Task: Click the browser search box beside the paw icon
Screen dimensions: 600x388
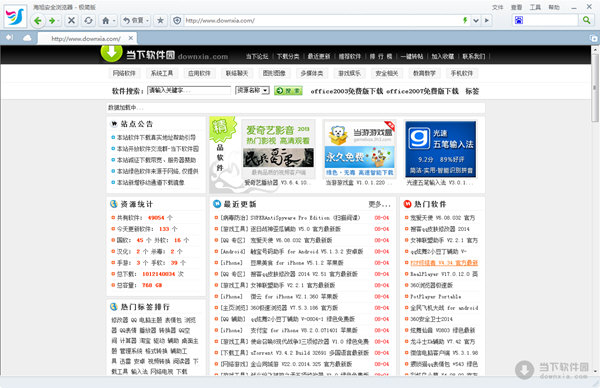Action: (x=551, y=20)
